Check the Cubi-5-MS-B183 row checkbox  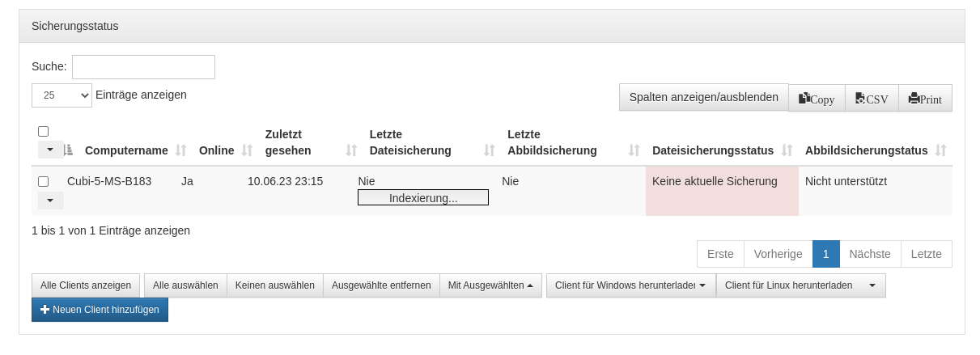tap(44, 181)
